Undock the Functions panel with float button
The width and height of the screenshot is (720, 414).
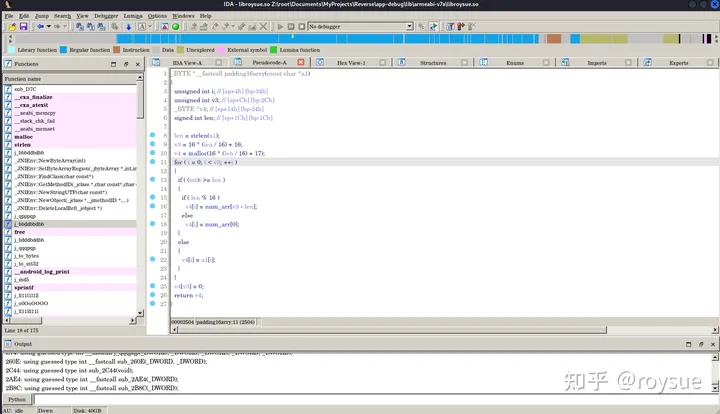point(126,63)
